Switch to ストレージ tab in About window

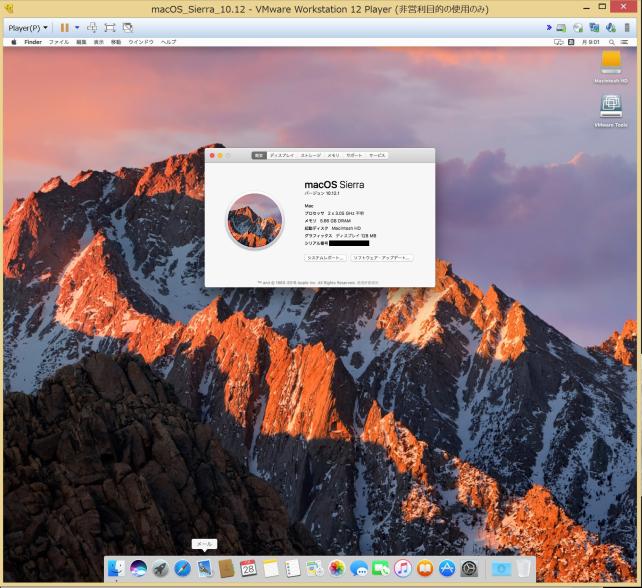point(311,156)
